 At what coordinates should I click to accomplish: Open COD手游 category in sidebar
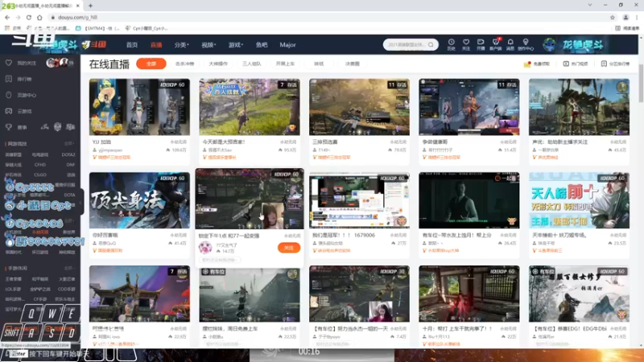tap(66, 290)
